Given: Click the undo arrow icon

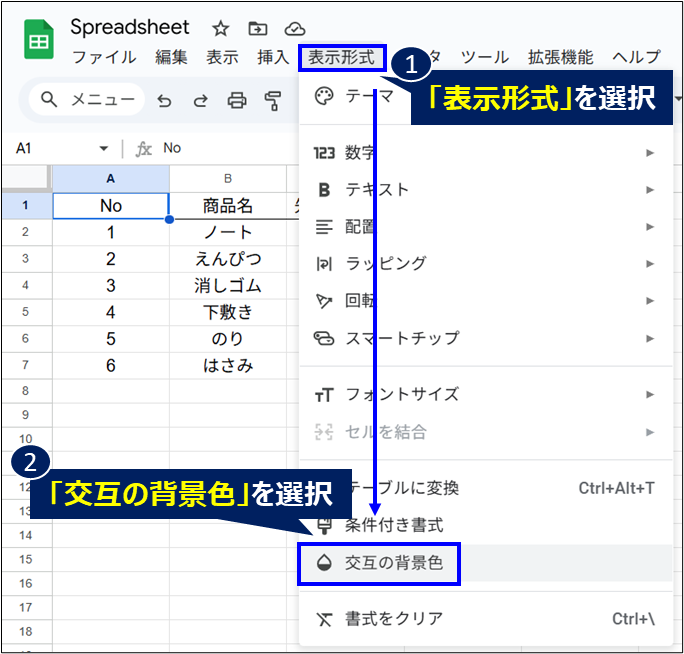Looking at the screenshot, I should click(164, 101).
